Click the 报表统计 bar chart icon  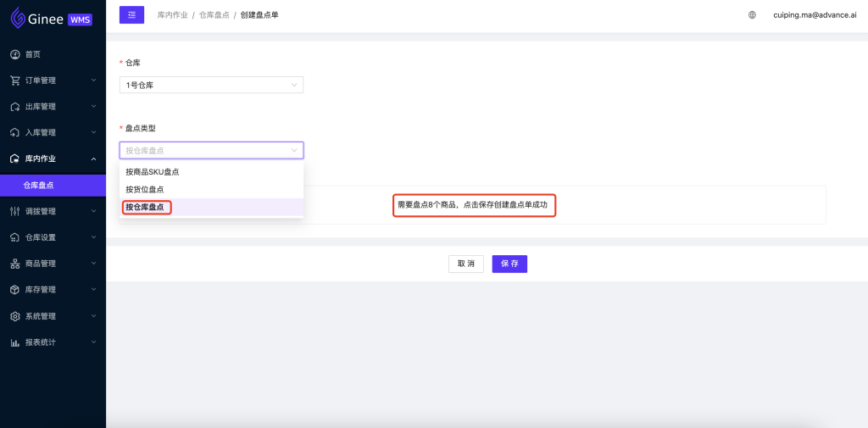(x=15, y=342)
